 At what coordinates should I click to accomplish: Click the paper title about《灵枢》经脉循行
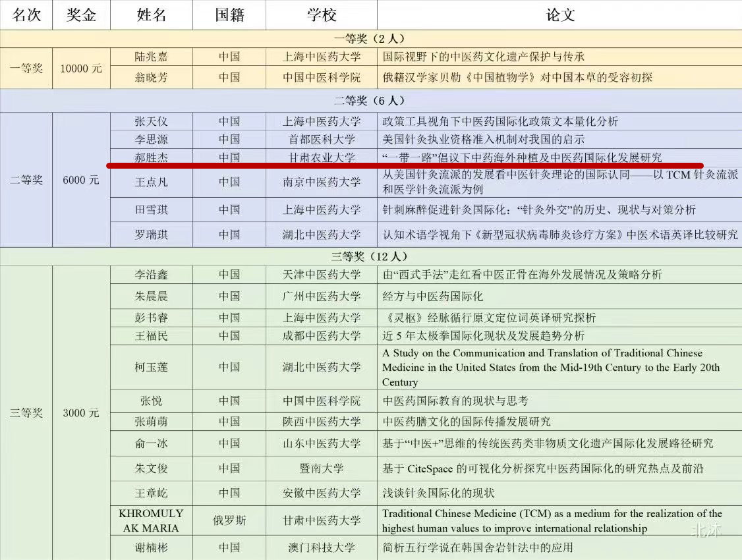(490, 318)
